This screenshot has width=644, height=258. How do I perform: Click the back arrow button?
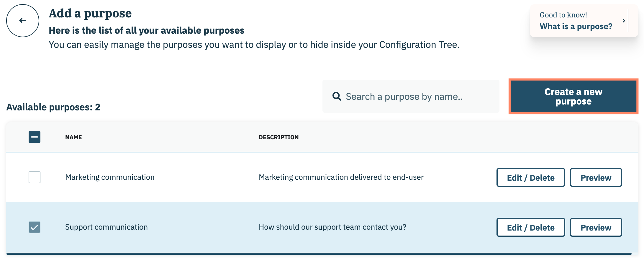(x=23, y=21)
